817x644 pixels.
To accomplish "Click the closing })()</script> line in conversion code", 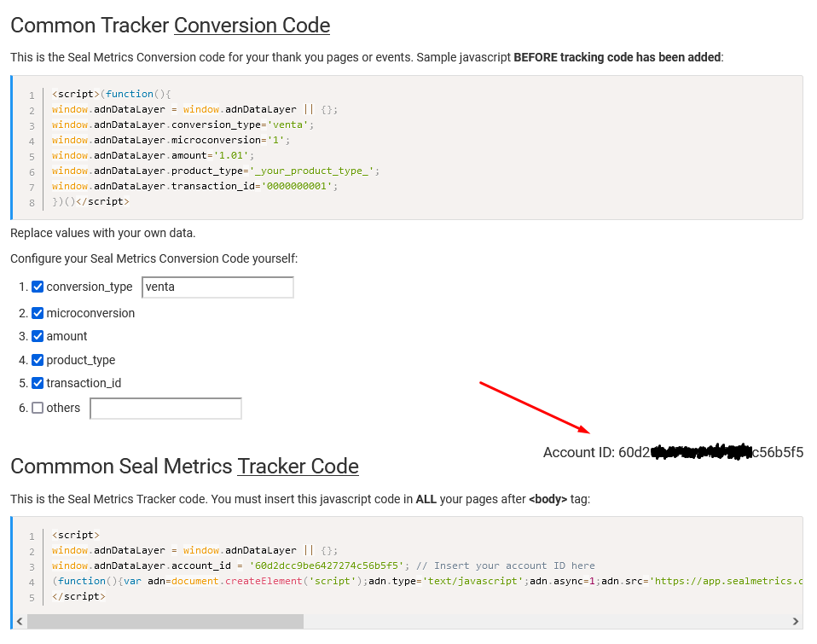I will (90, 201).
